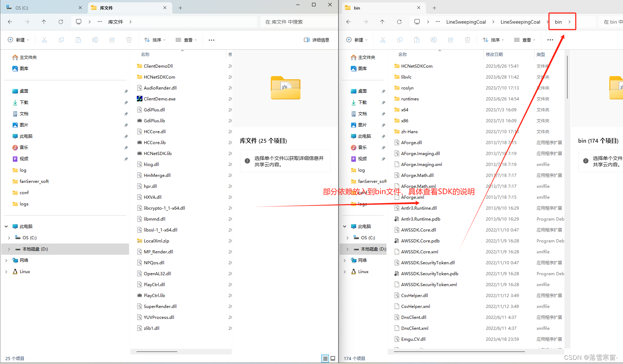Click Delete trash icon in left window toolbar
Screen dimensions: 623x364
(x=129, y=40)
